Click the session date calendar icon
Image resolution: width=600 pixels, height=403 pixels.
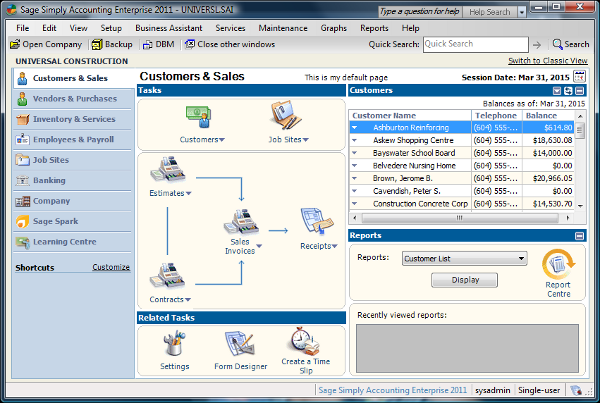(x=579, y=77)
